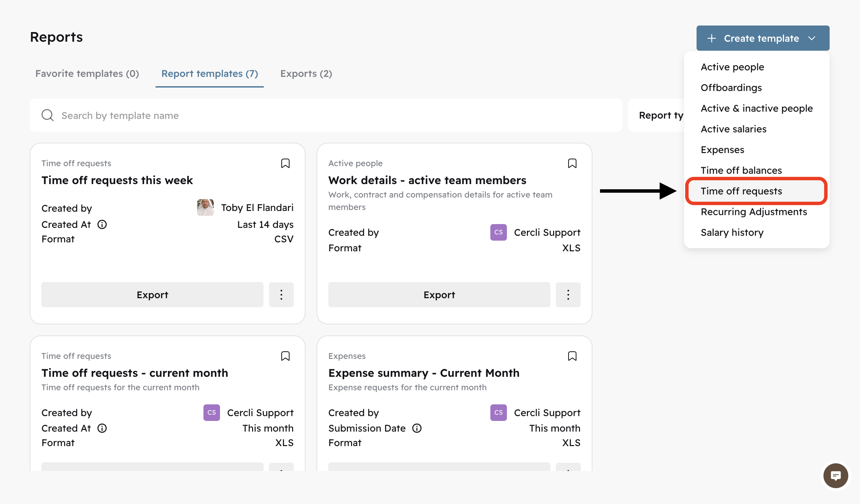The width and height of the screenshot is (860, 504).
Task: Export the Time off requests this week report
Action: 152,295
